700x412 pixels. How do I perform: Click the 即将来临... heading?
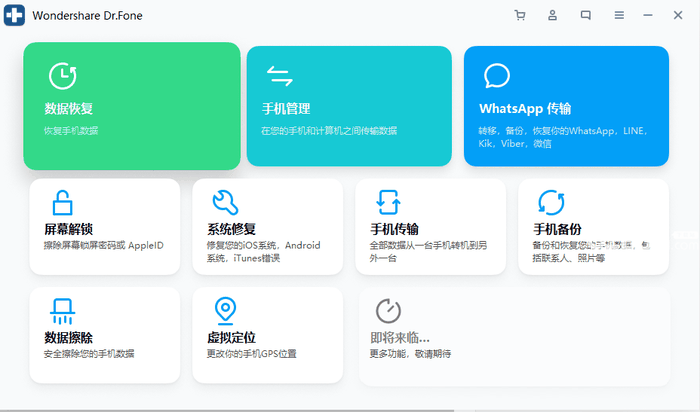400,338
